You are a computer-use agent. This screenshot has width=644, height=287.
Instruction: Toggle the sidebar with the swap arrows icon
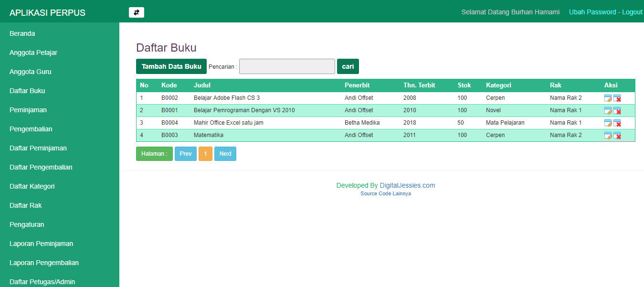click(x=136, y=12)
